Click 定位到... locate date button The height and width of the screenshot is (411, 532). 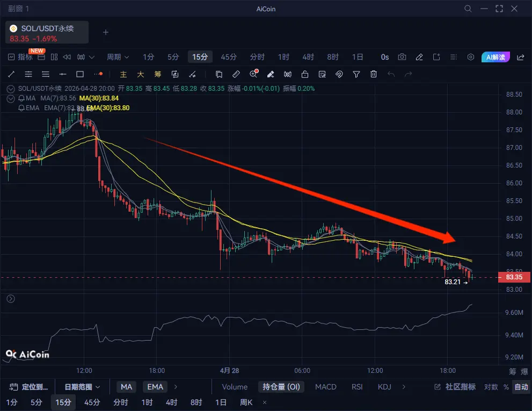pyautogui.click(x=28, y=386)
